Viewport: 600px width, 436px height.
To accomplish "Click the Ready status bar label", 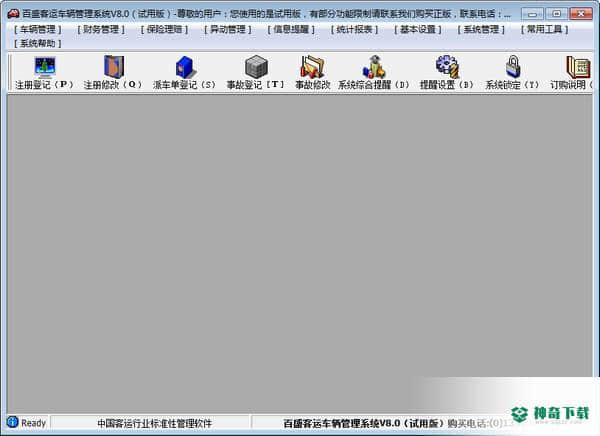I will (x=33, y=423).
